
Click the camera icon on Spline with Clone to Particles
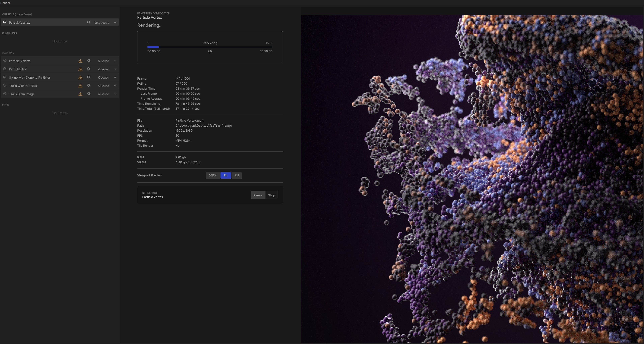pos(89,77)
